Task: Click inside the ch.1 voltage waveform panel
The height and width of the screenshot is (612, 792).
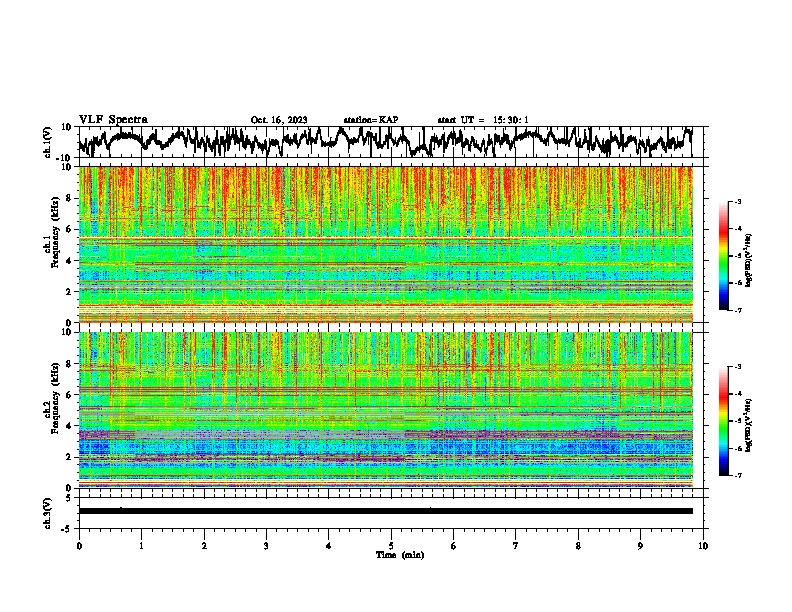Action: click(x=390, y=142)
